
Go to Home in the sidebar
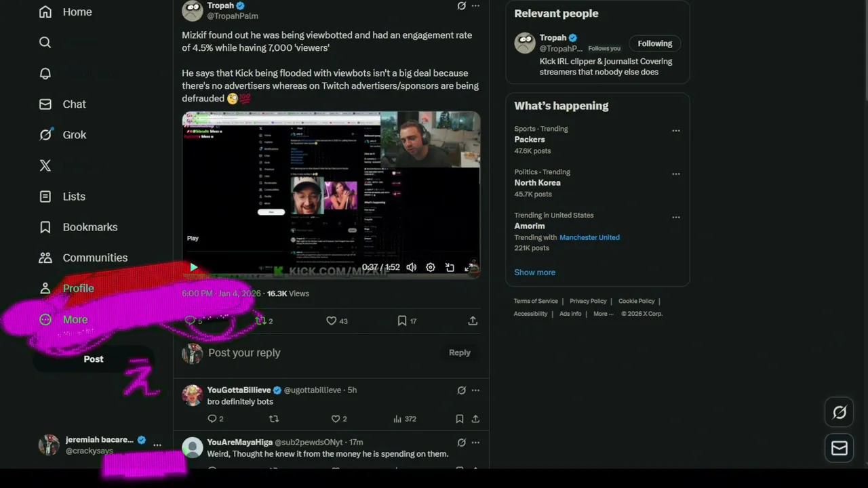pos(65,12)
